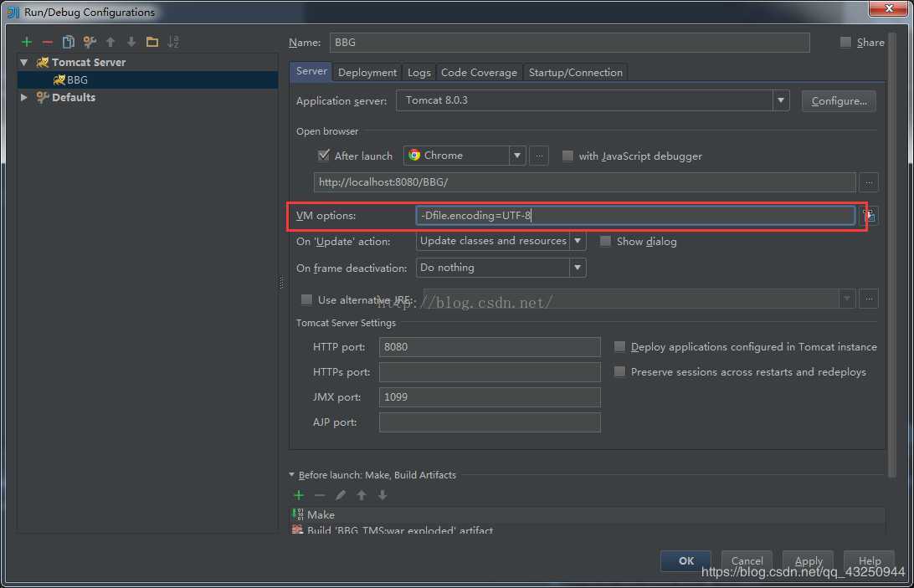The height and width of the screenshot is (588, 914).
Task: Expand the VM options editor
Action: click(x=869, y=216)
